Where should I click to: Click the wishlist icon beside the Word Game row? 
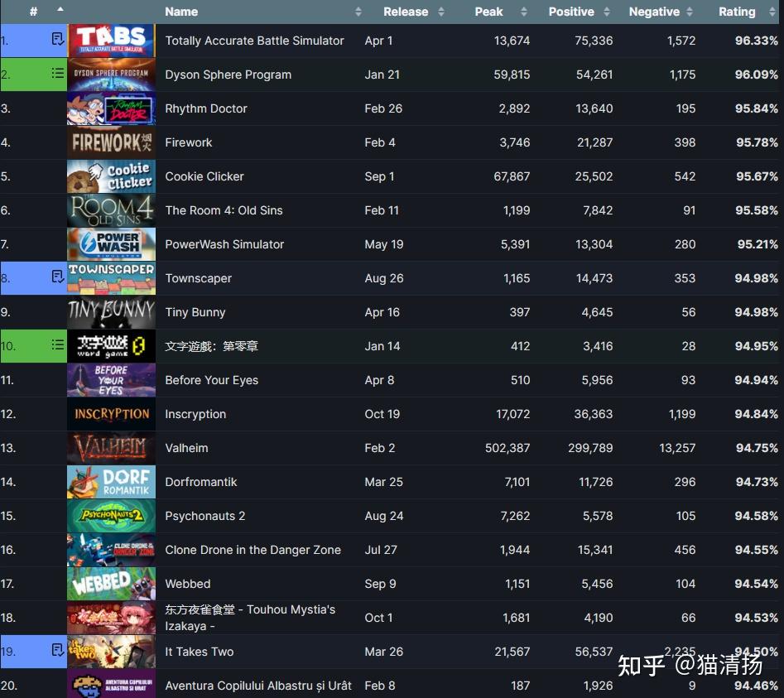pyautogui.click(x=58, y=345)
